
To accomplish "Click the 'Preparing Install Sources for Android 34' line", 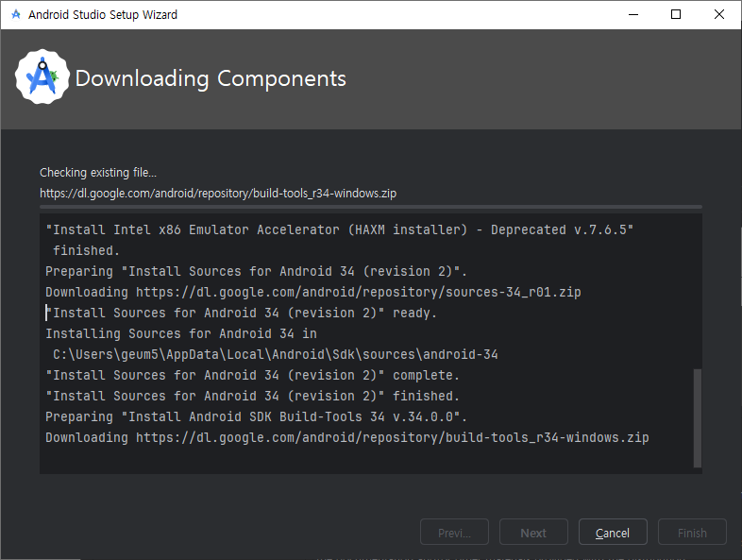I will [x=256, y=272].
